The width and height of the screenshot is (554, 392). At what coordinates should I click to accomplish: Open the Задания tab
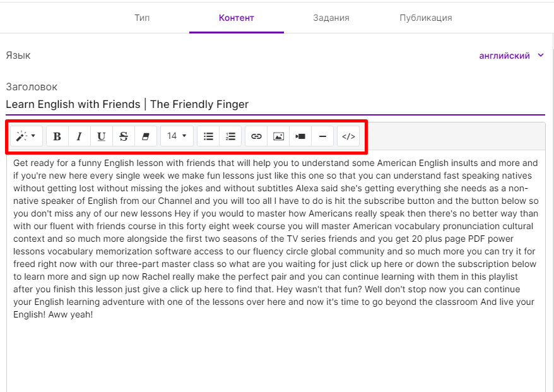click(x=331, y=18)
